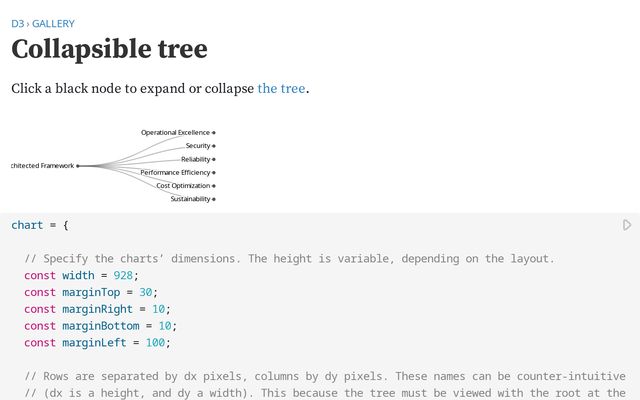Image resolution: width=640 pixels, height=400 pixels.
Task: Click the Cost Optimization label text
Action: (183, 185)
